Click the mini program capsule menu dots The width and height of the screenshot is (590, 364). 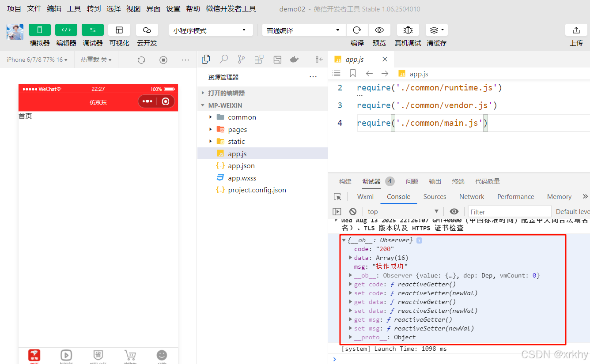pos(147,101)
